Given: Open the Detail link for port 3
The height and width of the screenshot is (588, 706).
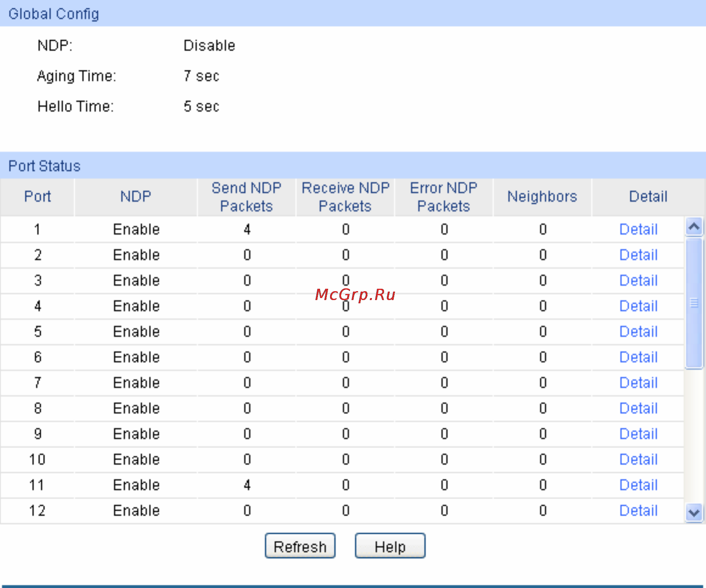Looking at the screenshot, I should pos(638,281).
